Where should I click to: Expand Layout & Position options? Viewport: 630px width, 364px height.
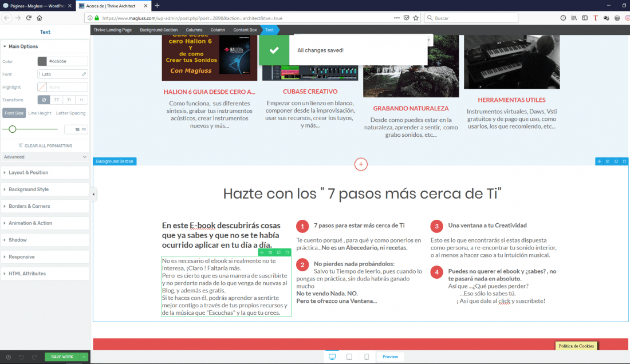coord(45,173)
